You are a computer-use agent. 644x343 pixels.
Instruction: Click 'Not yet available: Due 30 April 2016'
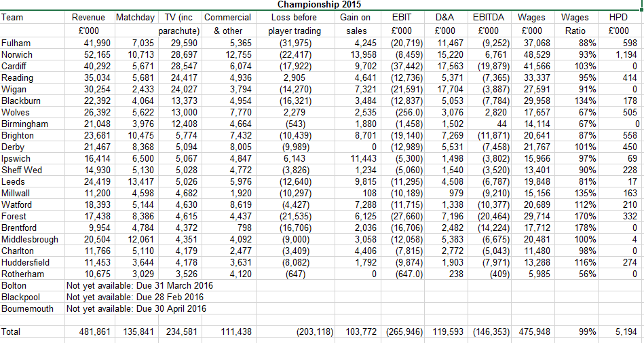click(137, 308)
